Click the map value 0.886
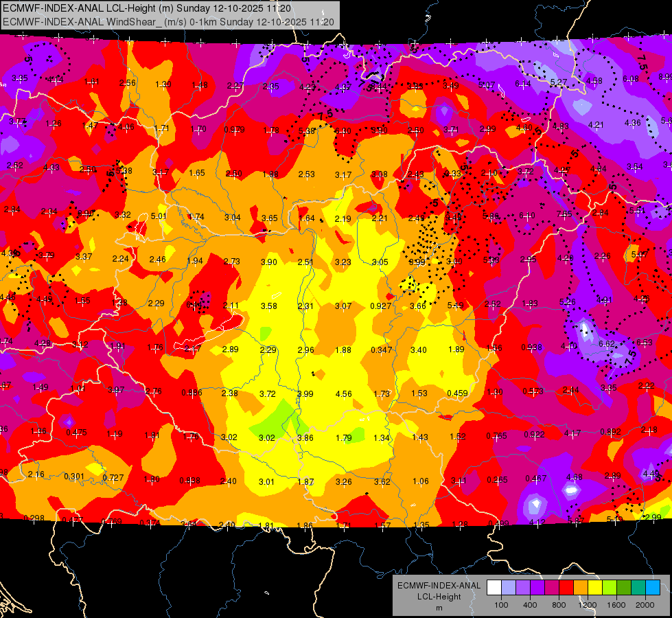Image resolution: width=672 pixels, height=618 pixels. (192, 392)
